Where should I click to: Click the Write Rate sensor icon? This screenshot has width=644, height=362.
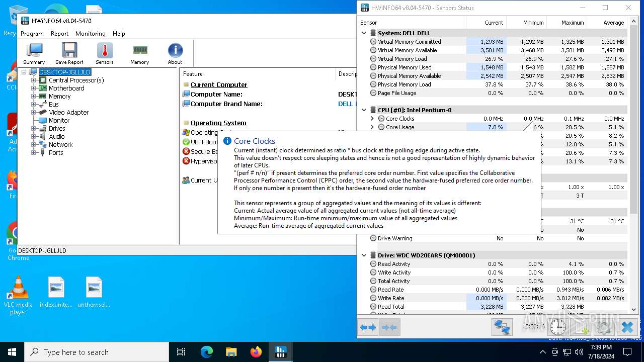pyautogui.click(x=373, y=298)
